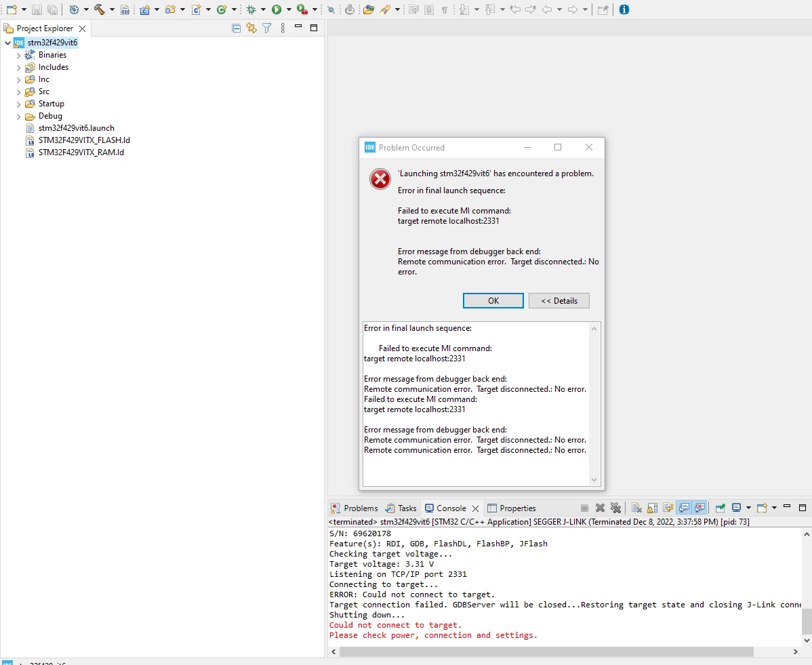The height and width of the screenshot is (665, 812).
Task: Click the pin editor toolbar icon
Action: click(x=603, y=9)
